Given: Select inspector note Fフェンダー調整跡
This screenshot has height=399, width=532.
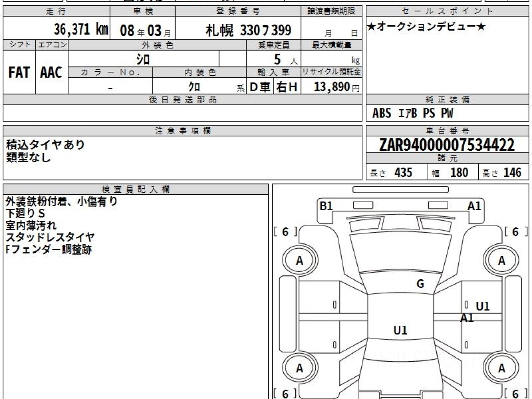Looking at the screenshot, I should [49, 250].
